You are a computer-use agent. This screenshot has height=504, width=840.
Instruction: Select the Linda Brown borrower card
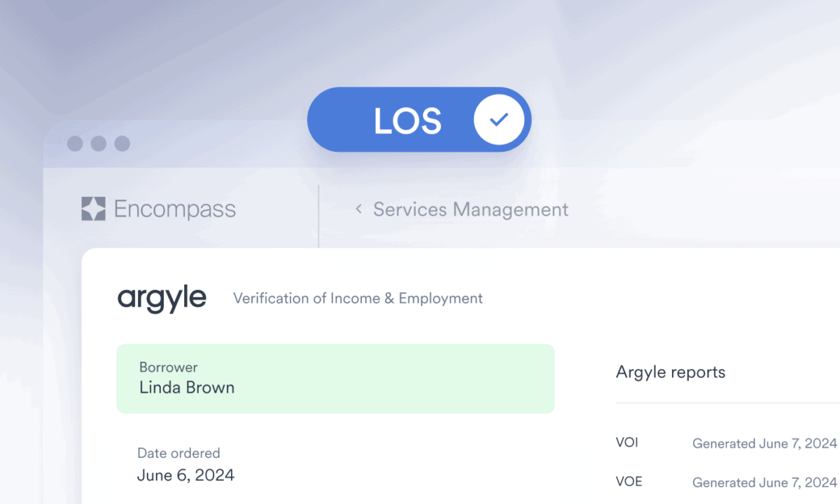coord(335,378)
